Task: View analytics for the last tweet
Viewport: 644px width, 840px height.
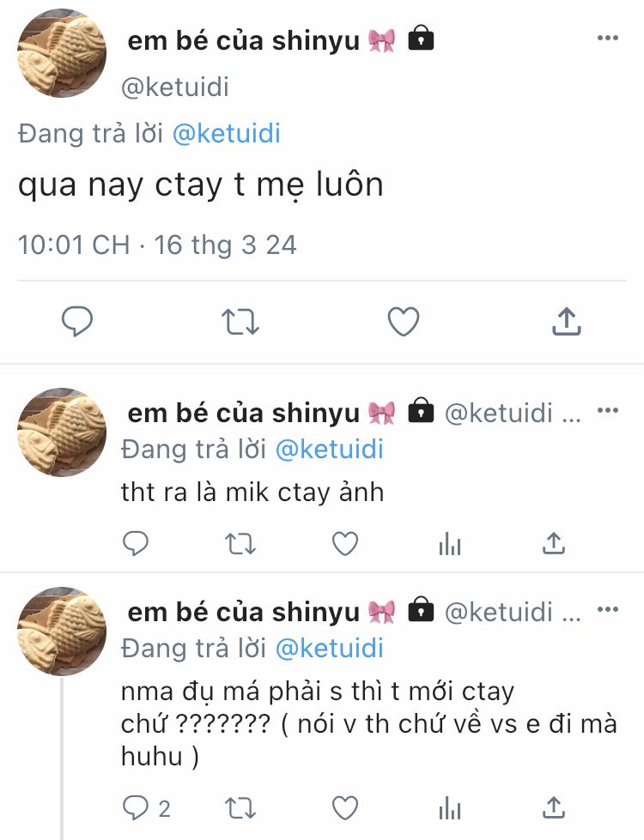Action: [450, 807]
